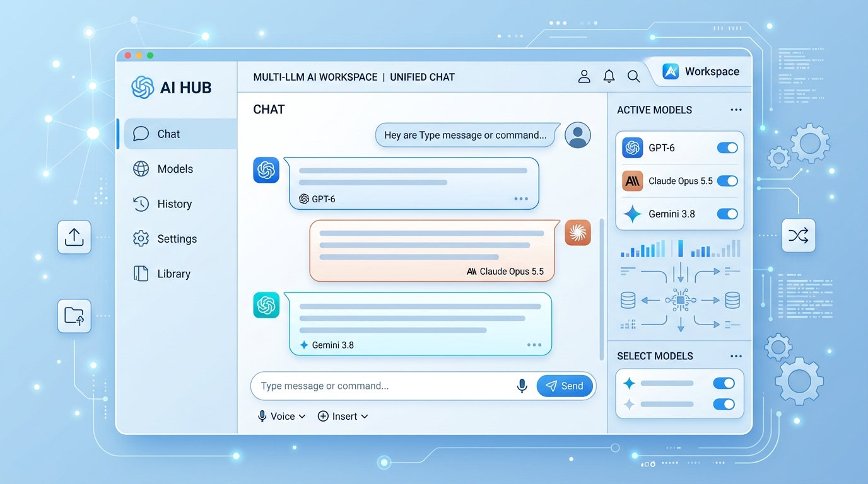Go to Models in the sidebar
This screenshot has width=868, height=484.
(163, 169)
